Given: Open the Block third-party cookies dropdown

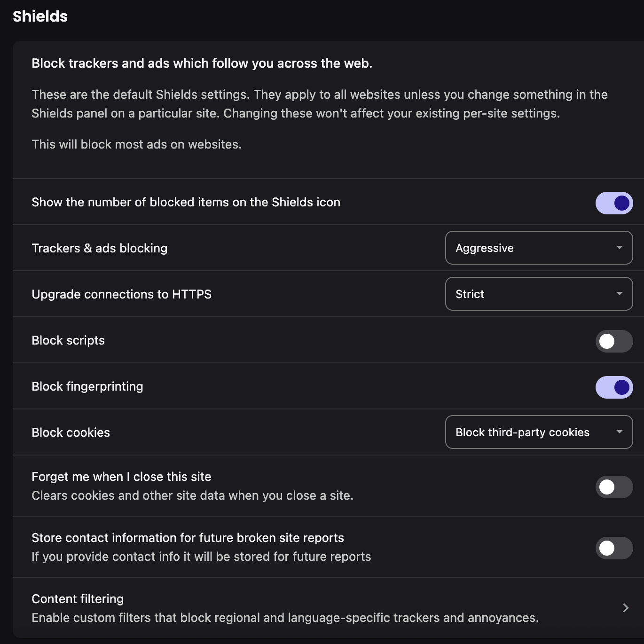Looking at the screenshot, I should click(538, 432).
